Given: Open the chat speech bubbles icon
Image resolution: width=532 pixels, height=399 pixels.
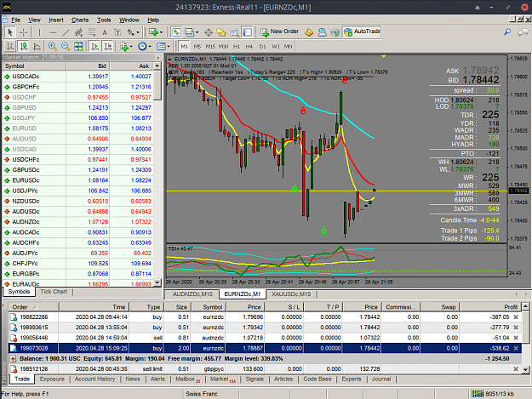Looking at the screenshot, I should coord(523,31).
